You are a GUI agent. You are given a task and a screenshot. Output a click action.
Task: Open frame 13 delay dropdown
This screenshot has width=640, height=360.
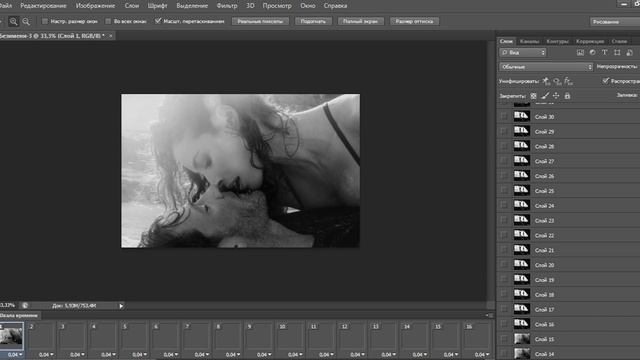click(388, 354)
